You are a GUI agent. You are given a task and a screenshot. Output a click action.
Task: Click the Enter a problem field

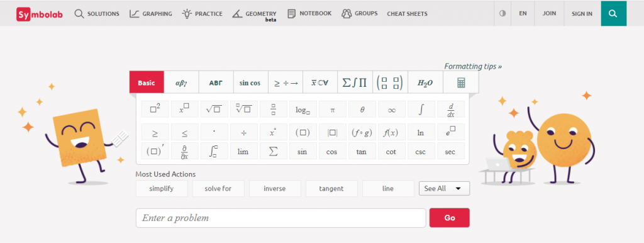[281, 218]
